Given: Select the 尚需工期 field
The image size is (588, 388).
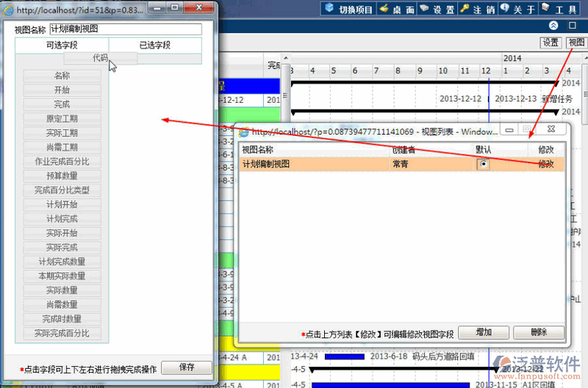Looking at the screenshot, I should click(62, 147).
